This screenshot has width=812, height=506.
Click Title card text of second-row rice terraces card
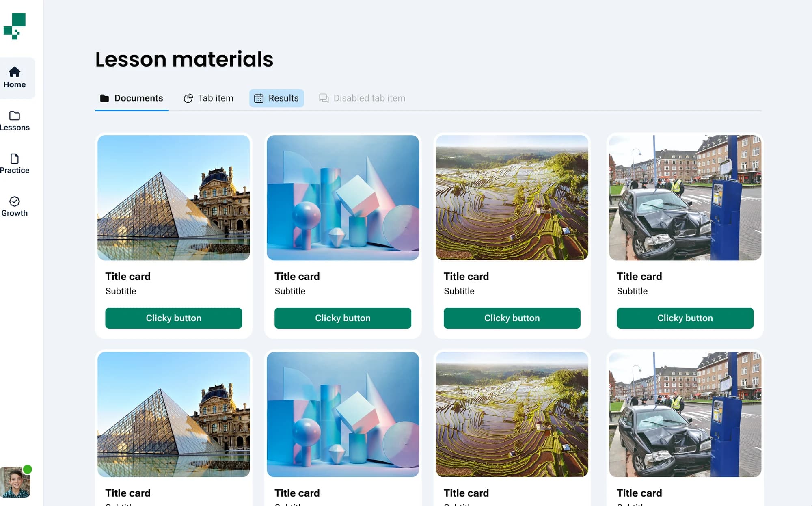466,493
